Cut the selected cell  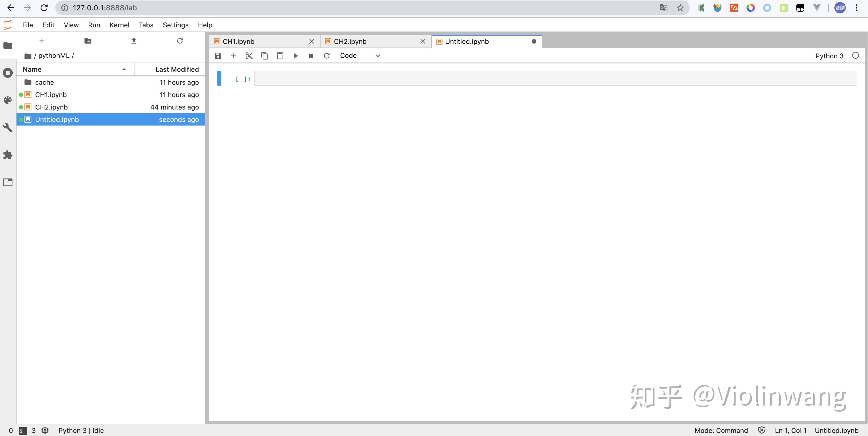[x=249, y=56]
